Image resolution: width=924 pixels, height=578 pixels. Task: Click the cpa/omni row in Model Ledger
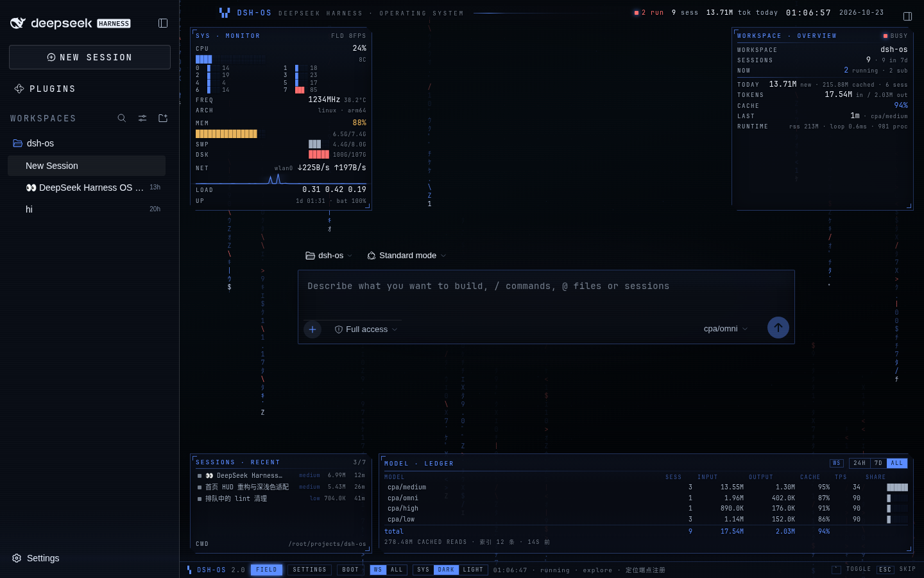(646, 498)
